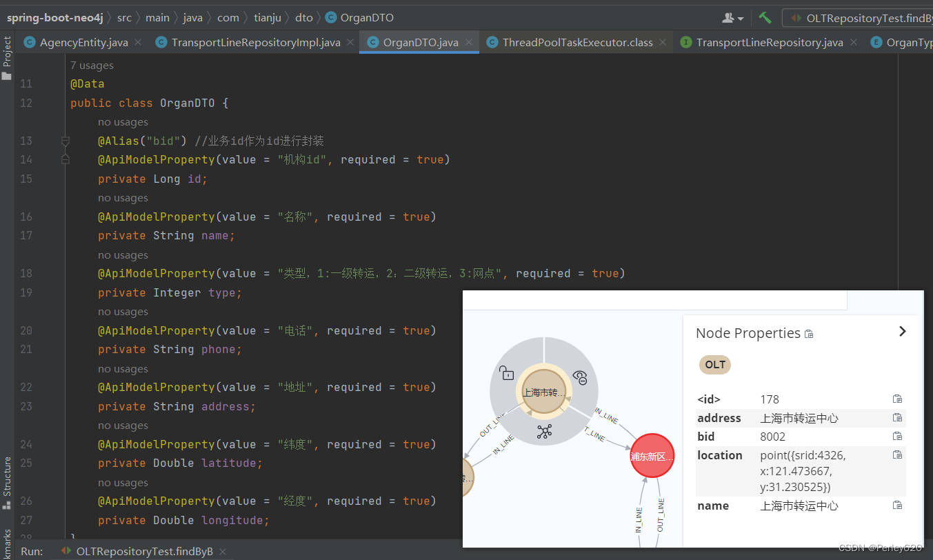
Task: Click line number 19 in the gutter
Action: tap(26, 292)
